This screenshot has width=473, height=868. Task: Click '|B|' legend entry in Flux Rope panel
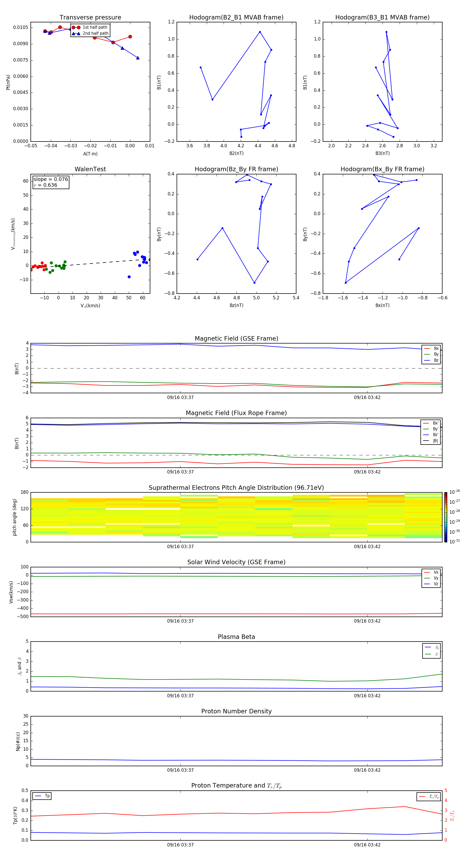point(431,441)
